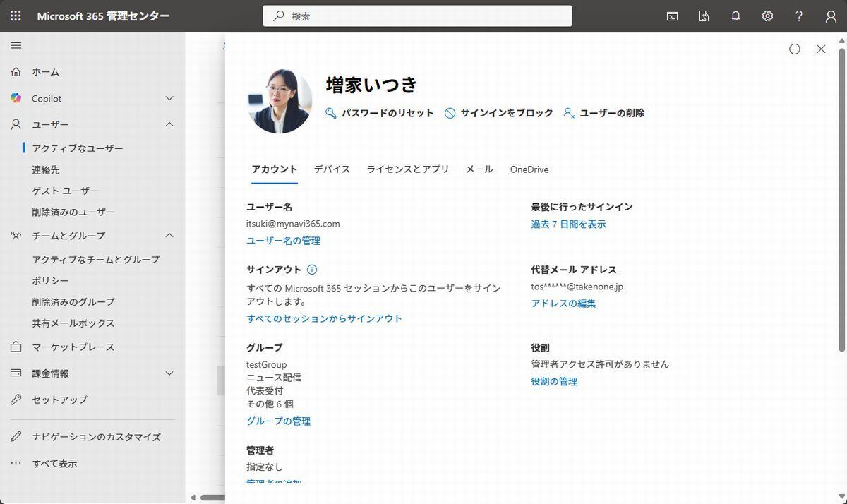Click the document icon beside the notification bell
Viewport: 847px width, 504px height.
point(704,16)
